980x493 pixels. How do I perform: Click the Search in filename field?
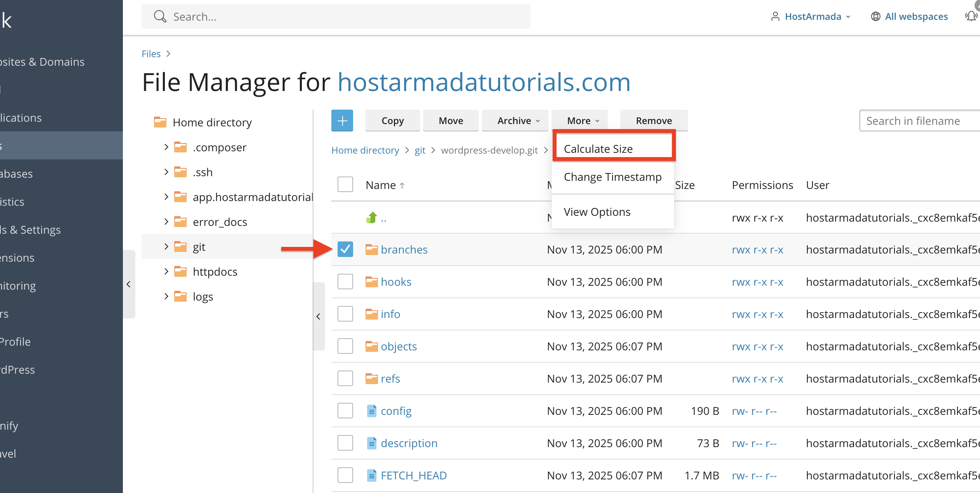[x=919, y=121]
